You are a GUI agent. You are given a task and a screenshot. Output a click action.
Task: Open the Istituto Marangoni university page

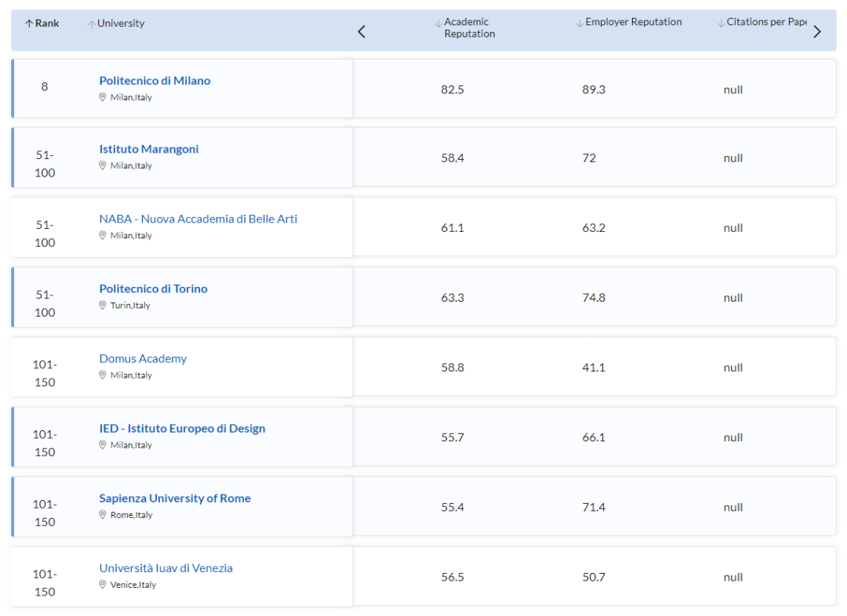tap(149, 149)
